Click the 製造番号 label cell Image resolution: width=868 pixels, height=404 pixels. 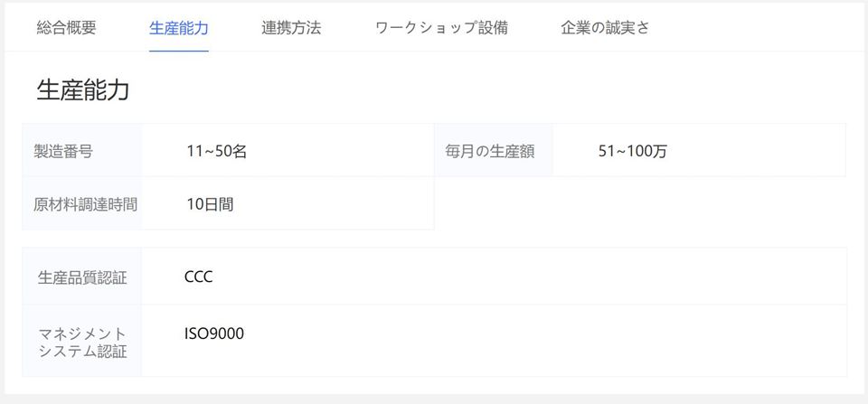pos(82,151)
